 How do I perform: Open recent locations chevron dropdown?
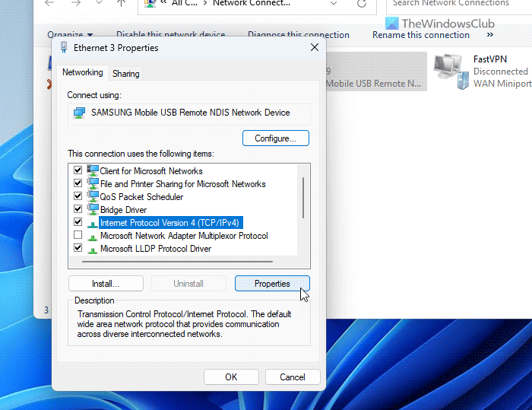coord(99,3)
